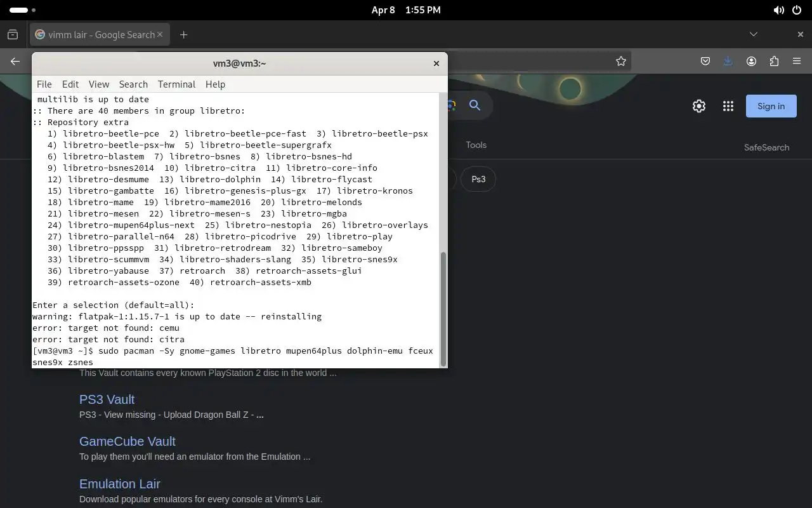Click the 'multilib is up to date' line
The width and height of the screenshot is (812, 508).
click(93, 99)
